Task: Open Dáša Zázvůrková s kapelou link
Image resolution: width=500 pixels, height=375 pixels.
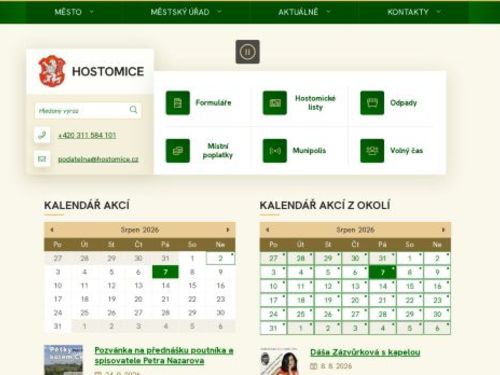Action: click(365, 352)
